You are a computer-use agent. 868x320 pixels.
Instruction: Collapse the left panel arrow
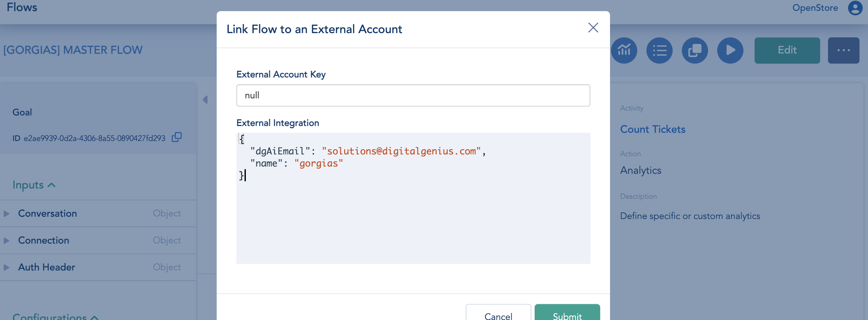tap(205, 100)
